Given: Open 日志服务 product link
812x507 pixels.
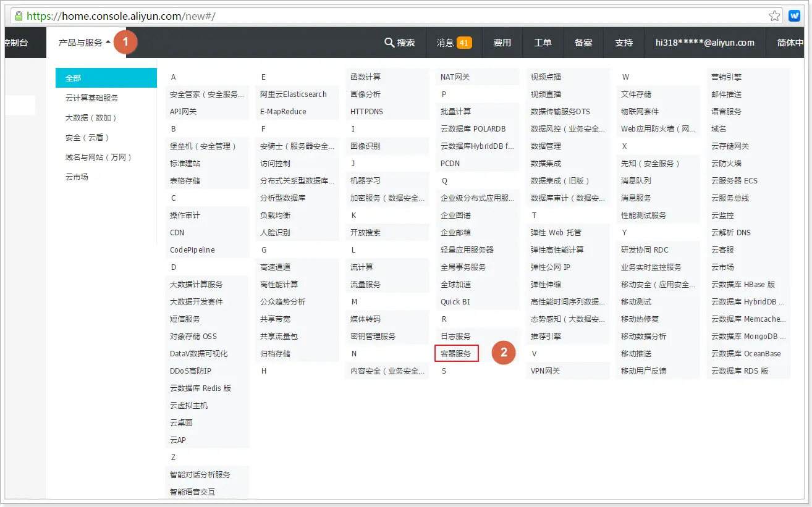Looking at the screenshot, I should click(455, 337).
